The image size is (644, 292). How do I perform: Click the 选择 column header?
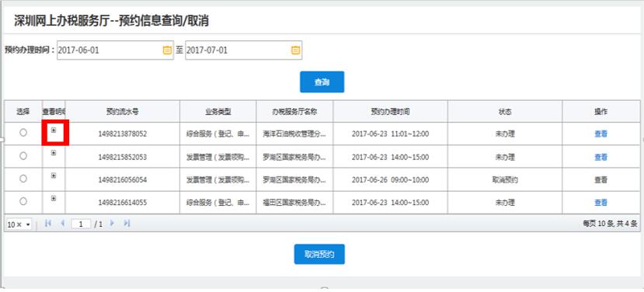pyautogui.click(x=23, y=111)
